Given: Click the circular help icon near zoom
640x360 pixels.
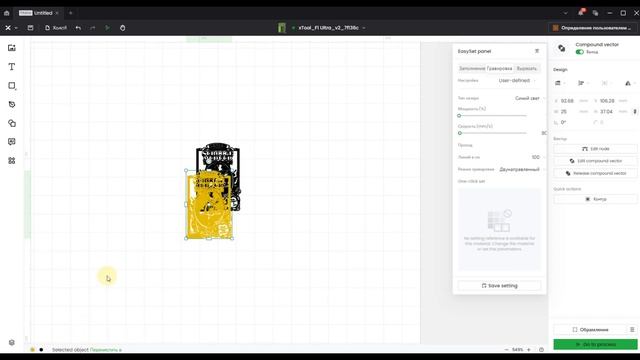Looking at the screenshot, I should coord(542,350).
